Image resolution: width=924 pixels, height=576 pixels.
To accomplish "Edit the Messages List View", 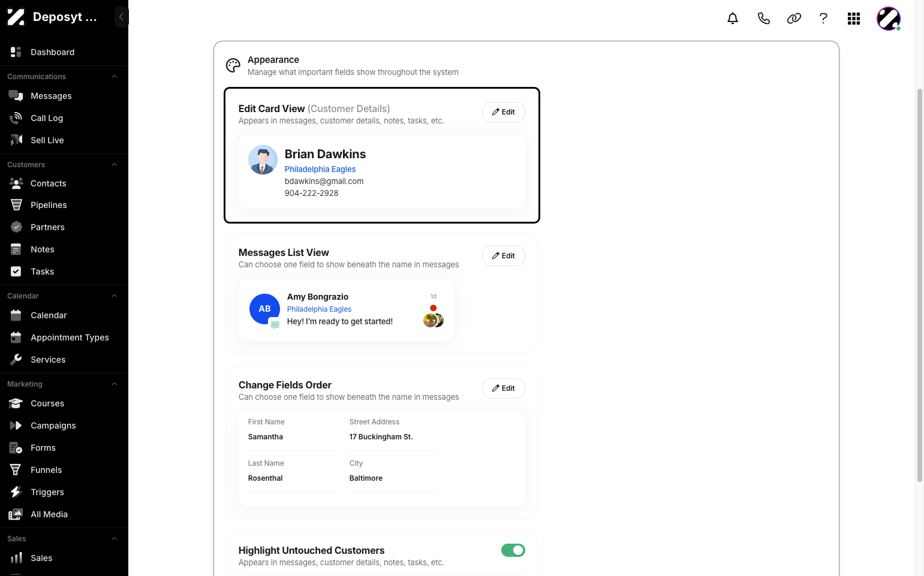I will [504, 256].
